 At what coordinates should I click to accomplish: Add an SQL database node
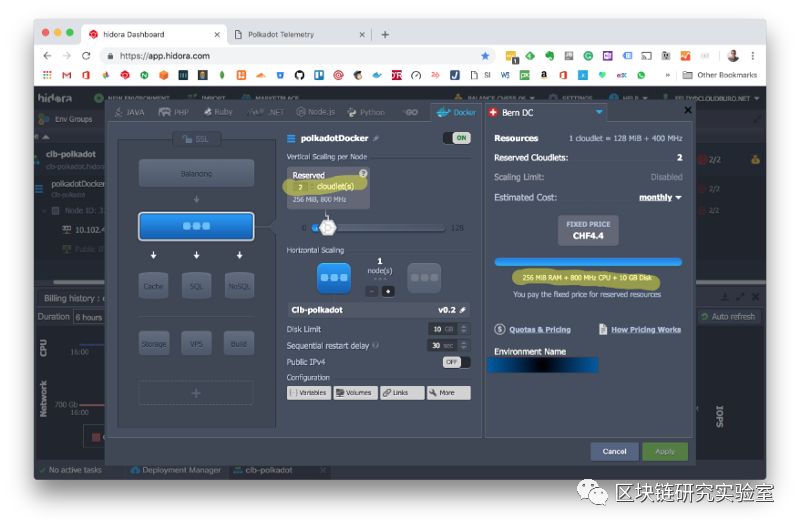196,286
